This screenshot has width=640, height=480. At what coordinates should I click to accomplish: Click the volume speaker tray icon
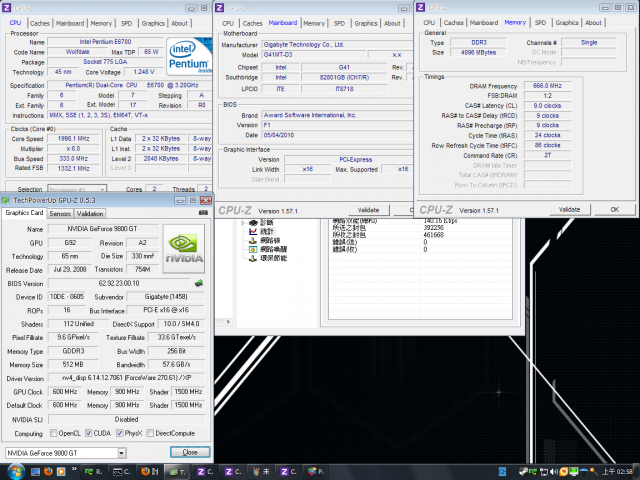[554, 472]
